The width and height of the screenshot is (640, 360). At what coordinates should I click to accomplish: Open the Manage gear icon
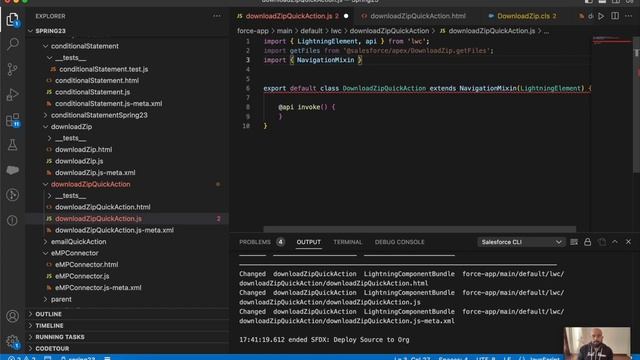tap(13, 341)
